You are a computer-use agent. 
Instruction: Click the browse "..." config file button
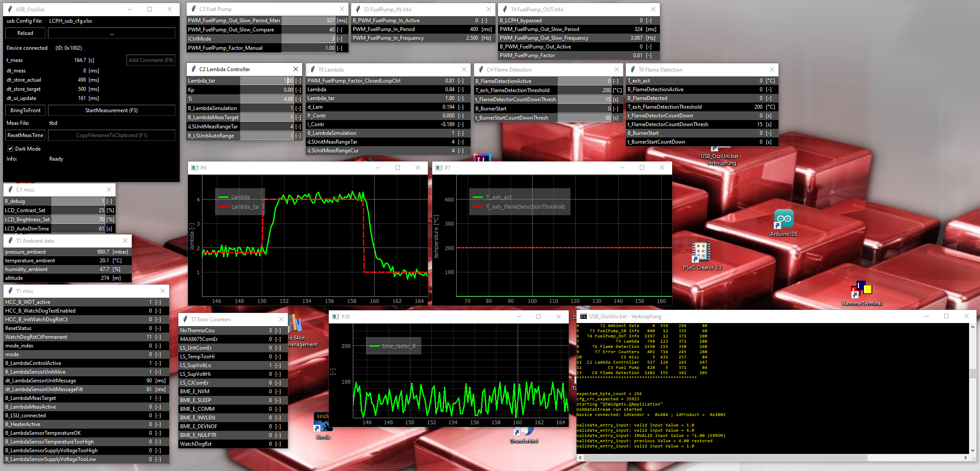pos(111,33)
